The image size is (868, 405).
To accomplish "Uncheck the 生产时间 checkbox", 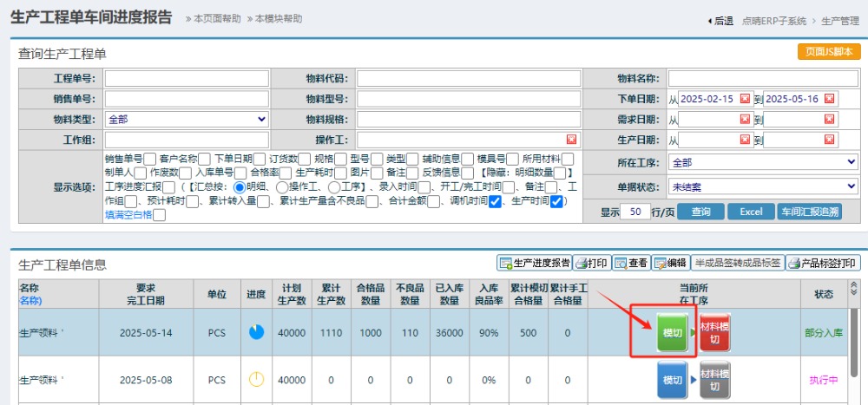I will point(556,201).
